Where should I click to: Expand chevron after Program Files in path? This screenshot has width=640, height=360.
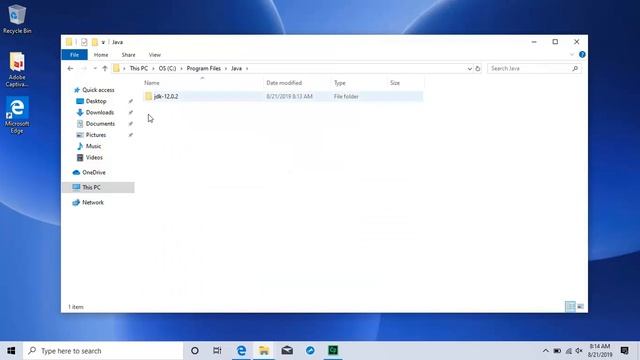pos(226,69)
